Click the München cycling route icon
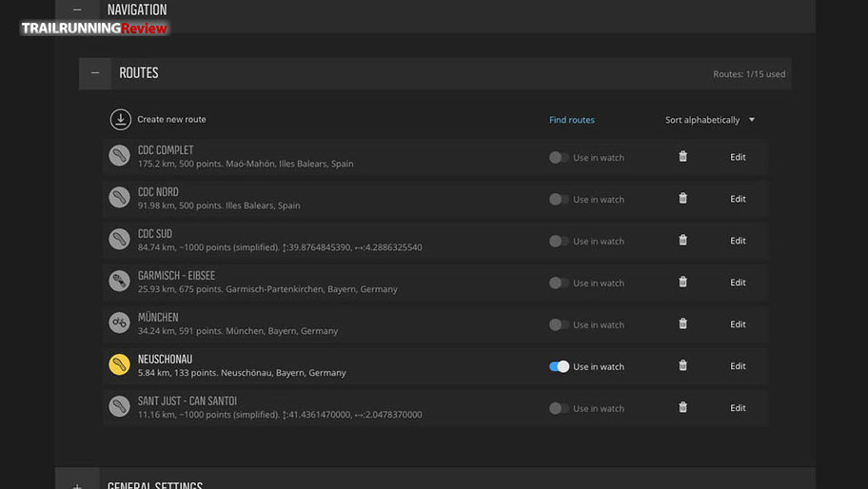The height and width of the screenshot is (489, 868). tap(119, 323)
